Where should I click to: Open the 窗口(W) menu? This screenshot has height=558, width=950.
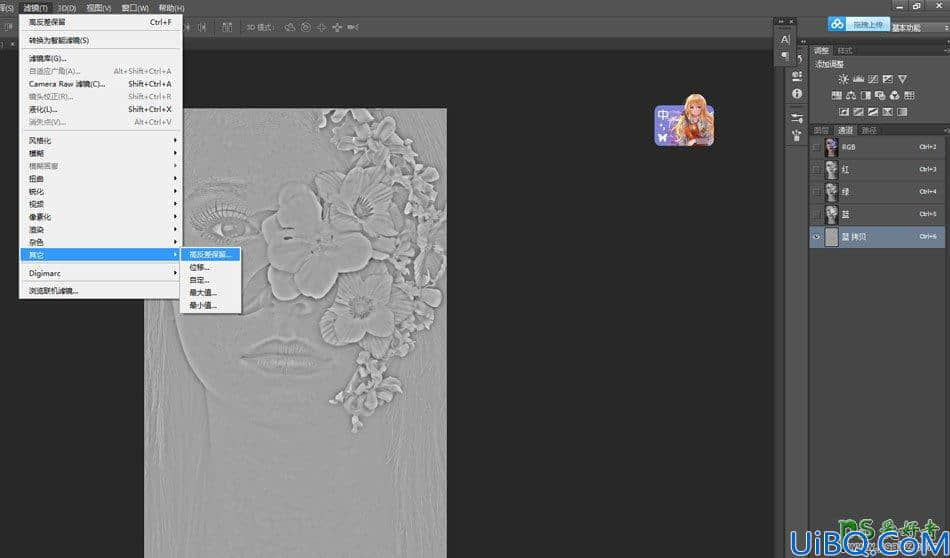pos(135,8)
